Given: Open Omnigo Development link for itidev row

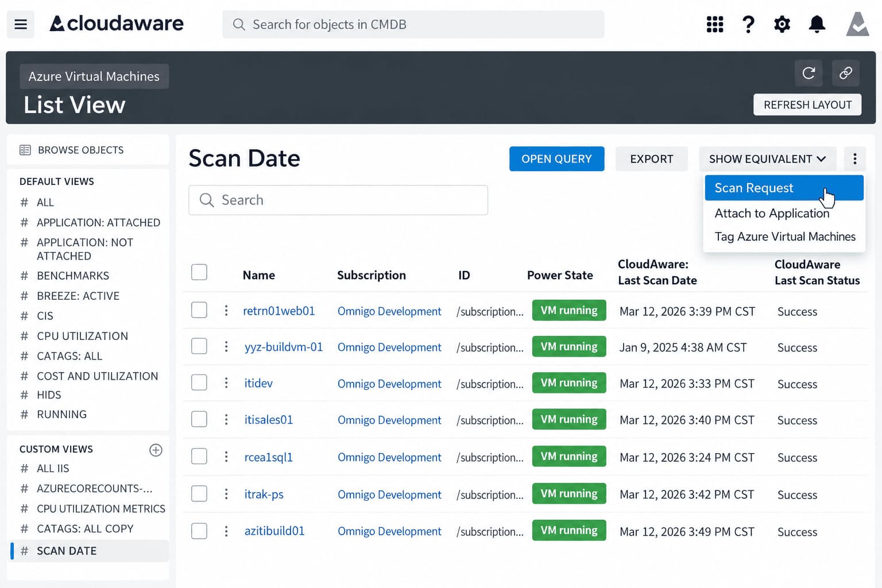Looking at the screenshot, I should click(x=389, y=384).
